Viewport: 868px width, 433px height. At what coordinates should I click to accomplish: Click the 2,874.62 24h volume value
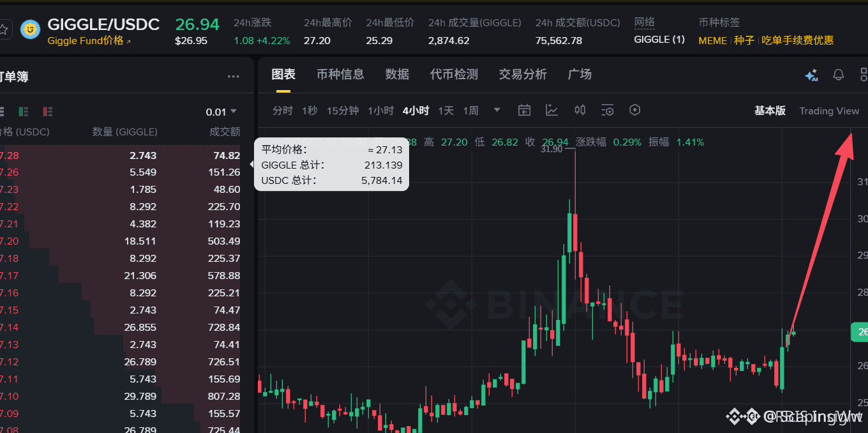[449, 40]
